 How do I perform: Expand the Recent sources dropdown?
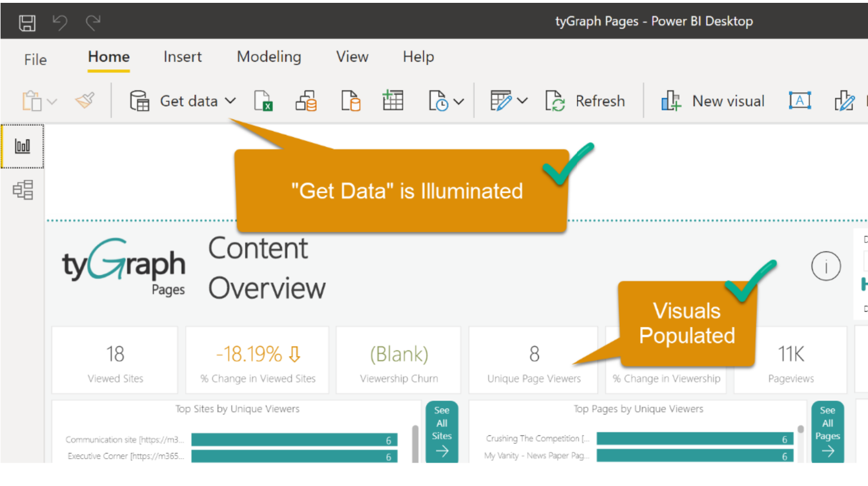click(x=458, y=101)
